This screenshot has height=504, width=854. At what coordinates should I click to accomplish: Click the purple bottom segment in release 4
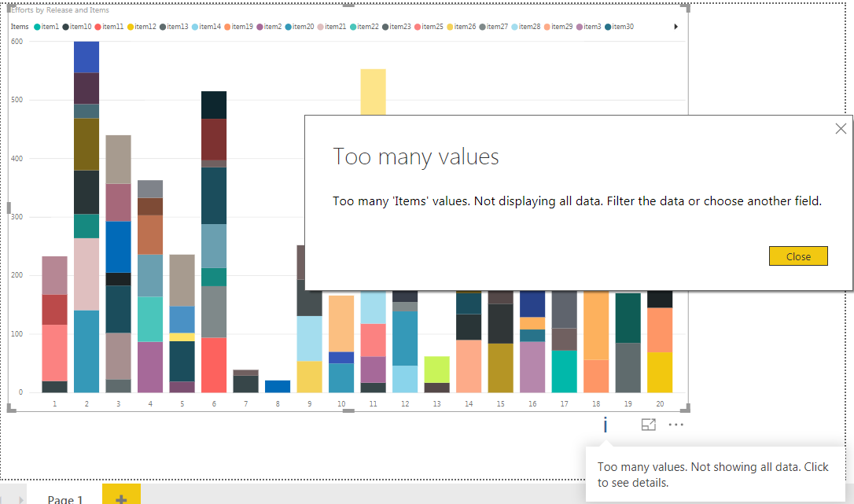(149, 366)
